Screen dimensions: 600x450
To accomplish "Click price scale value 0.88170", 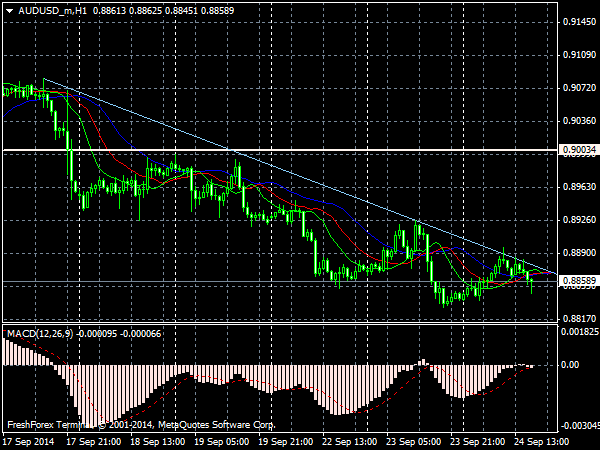I will pyautogui.click(x=579, y=319).
